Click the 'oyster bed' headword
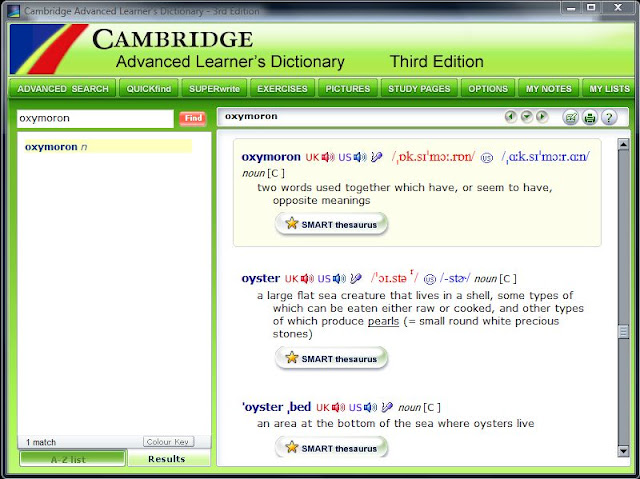The height and width of the screenshot is (479, 640). pos(276,407)
